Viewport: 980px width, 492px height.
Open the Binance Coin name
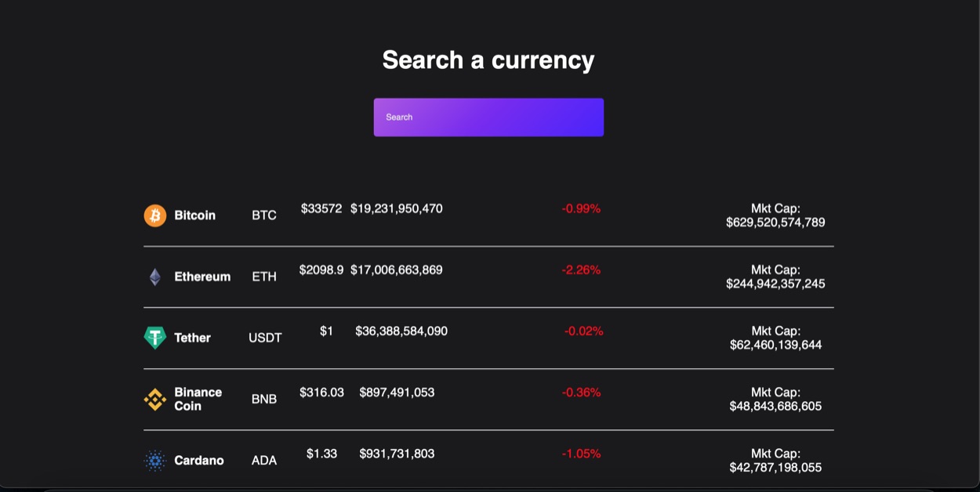198,400
